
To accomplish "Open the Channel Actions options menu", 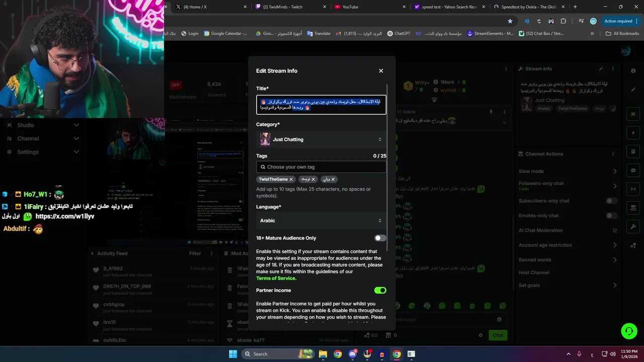I will [613, 154].
